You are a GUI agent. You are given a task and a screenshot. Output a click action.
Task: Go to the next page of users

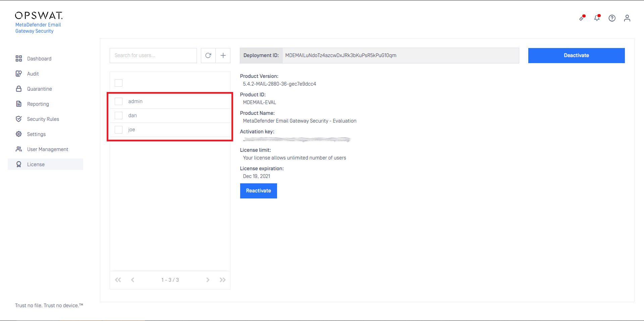[x=208, y=280]
